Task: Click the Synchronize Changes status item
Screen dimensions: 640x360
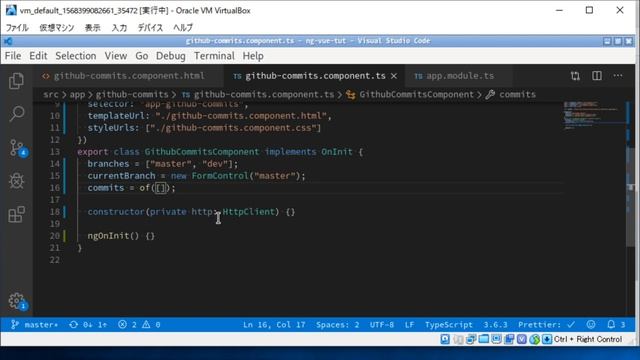Action: 88,325
